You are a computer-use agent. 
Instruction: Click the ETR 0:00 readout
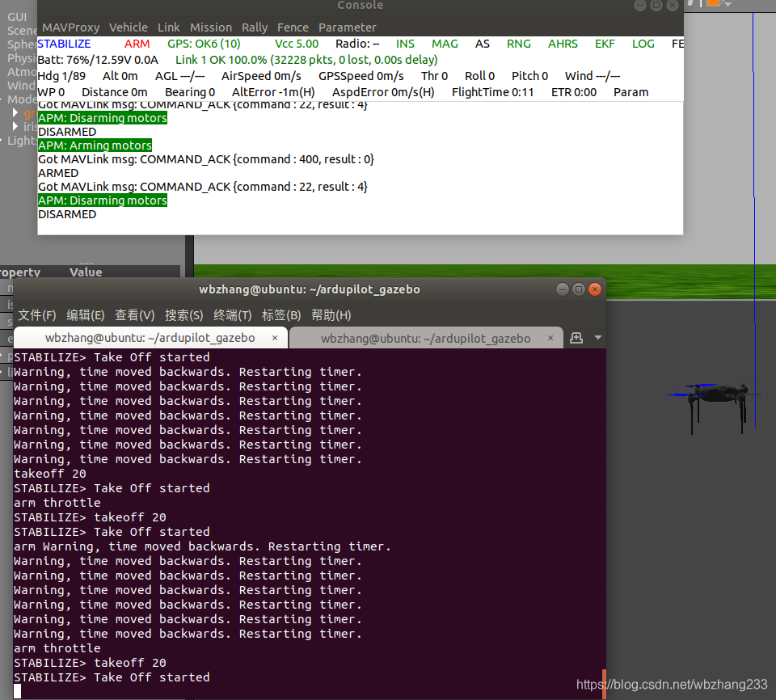574,92
